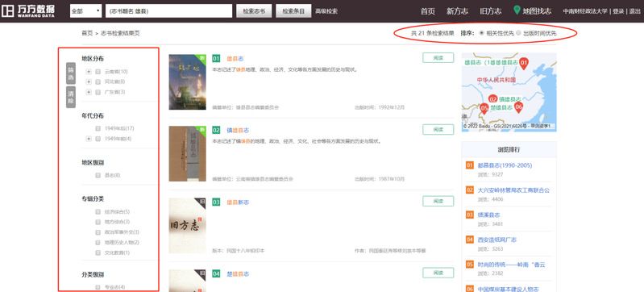Open the 全部 search scope dropdown

pyautogui.click(x=85, y=11)
